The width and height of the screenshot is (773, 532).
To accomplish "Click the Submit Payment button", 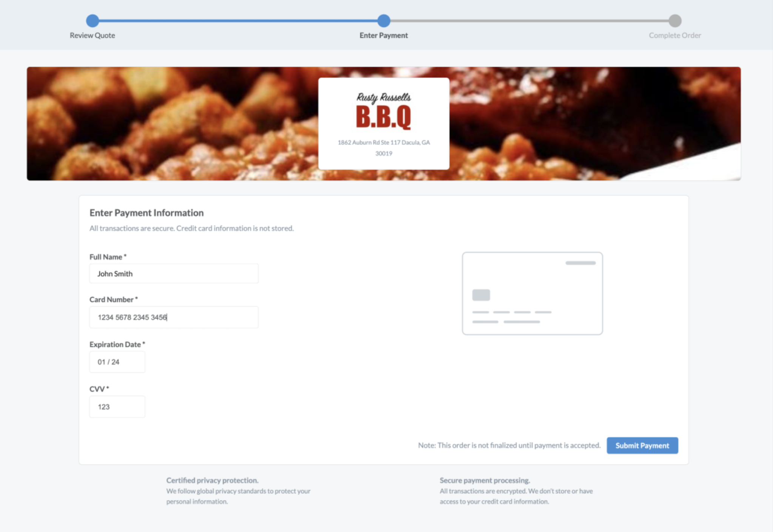I will pyautogui.click(x=642, y=445).
